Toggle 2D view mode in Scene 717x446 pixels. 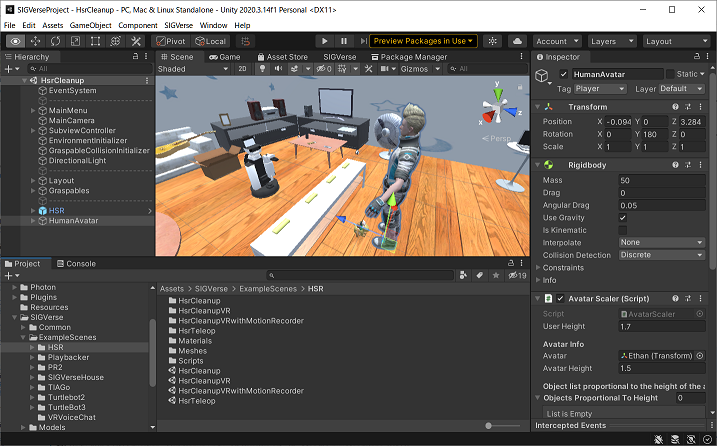pos(242,69)
